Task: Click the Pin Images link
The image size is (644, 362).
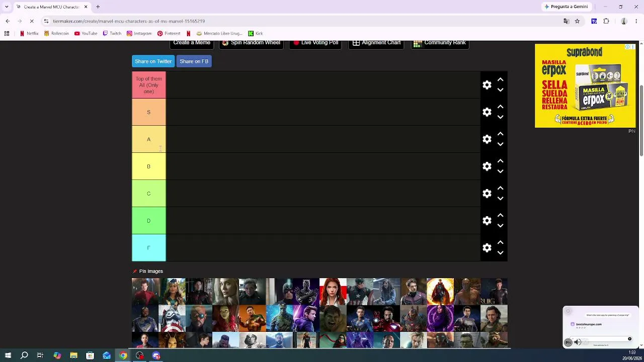Action: (x=147, y=271)
